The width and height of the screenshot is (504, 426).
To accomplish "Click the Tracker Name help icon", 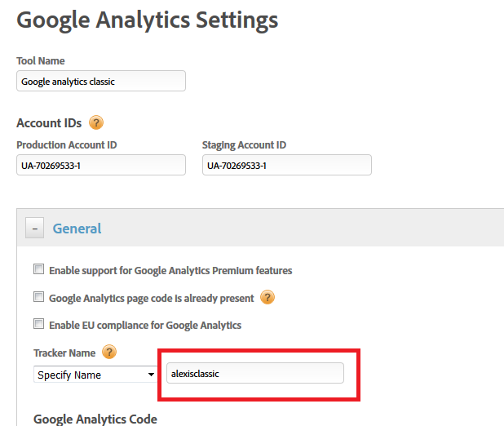I will (109, 353).
